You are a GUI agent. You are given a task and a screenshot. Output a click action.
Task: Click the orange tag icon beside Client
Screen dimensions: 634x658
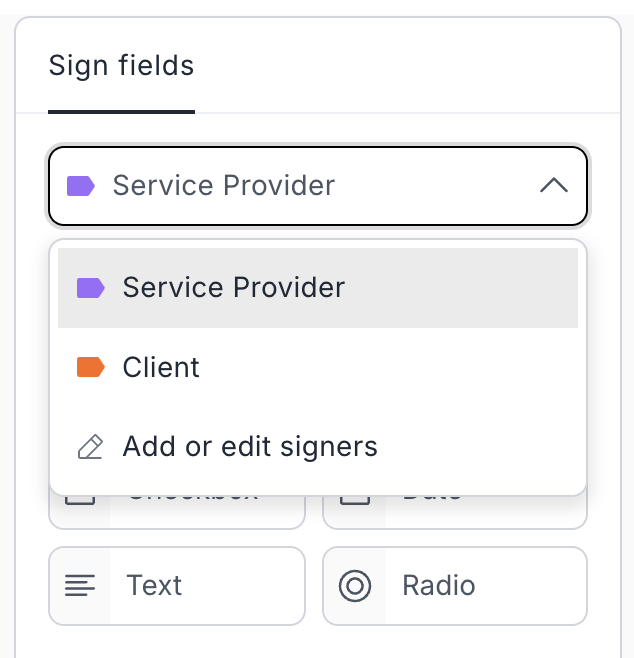pos(90,368)
